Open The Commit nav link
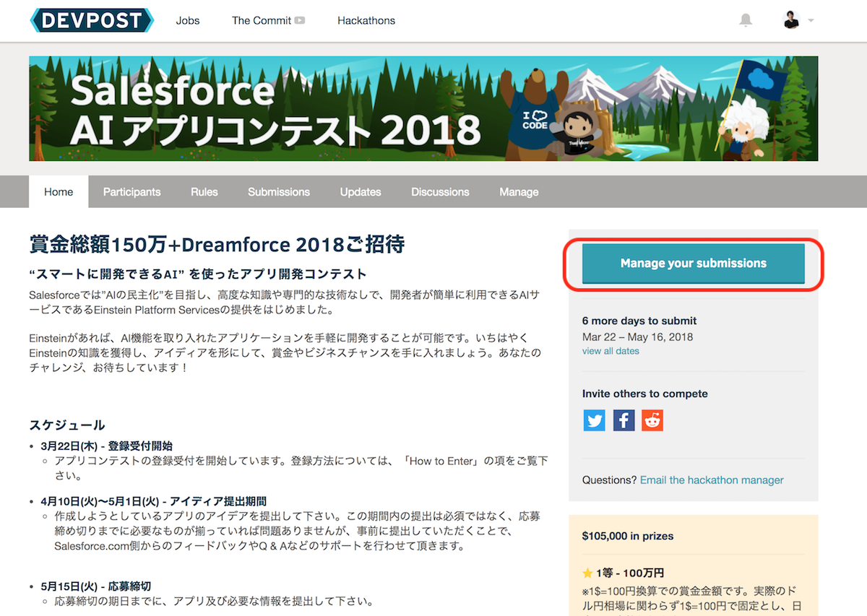Screen dimensions: 867x616 262,20
